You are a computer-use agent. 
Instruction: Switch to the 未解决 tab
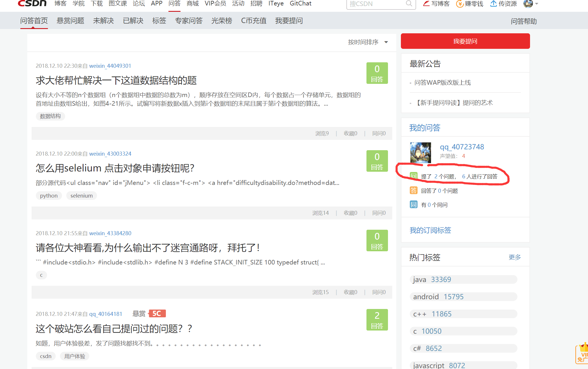pos(104,21)
